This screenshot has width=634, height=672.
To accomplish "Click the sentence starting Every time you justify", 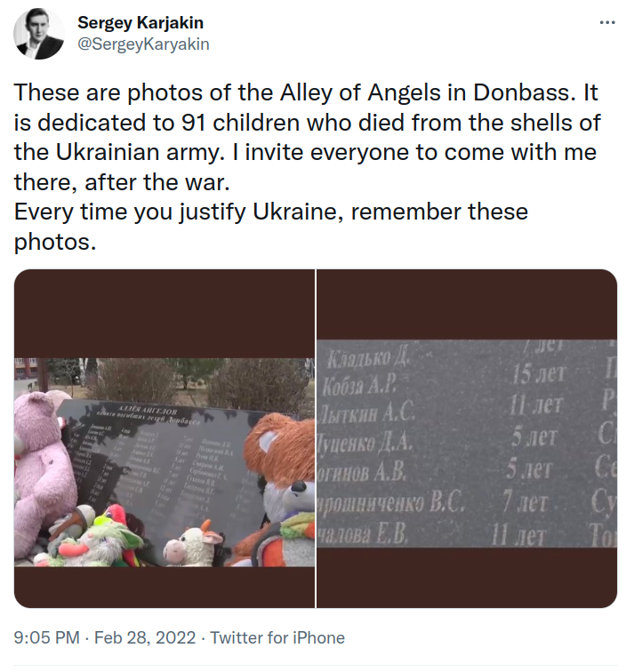I will click(271, 212).
